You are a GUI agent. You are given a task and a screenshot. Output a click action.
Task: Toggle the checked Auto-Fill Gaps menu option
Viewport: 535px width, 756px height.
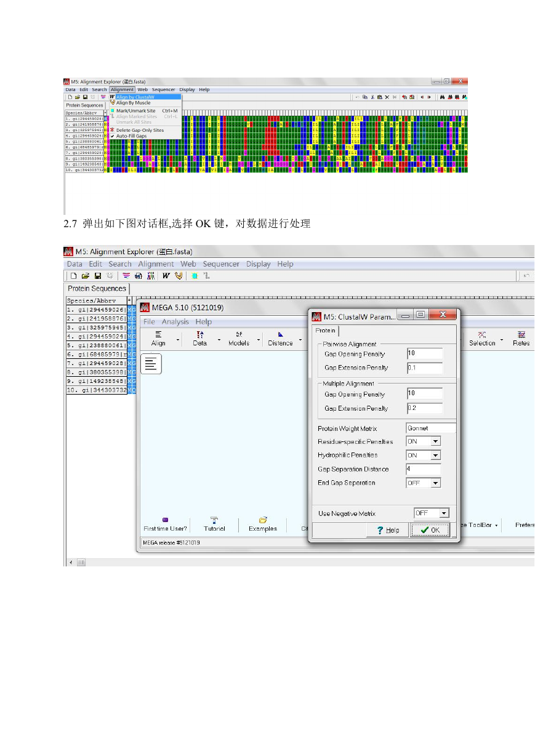131,135
